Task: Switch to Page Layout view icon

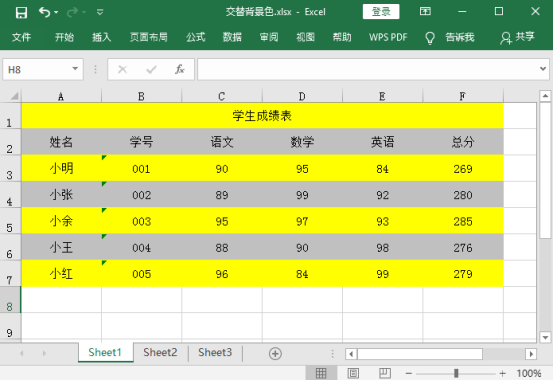Action: tap(353, 373)
